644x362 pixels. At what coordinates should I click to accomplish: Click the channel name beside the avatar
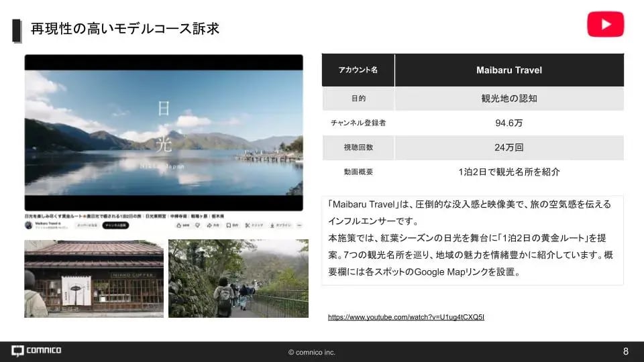click(48, 224)
